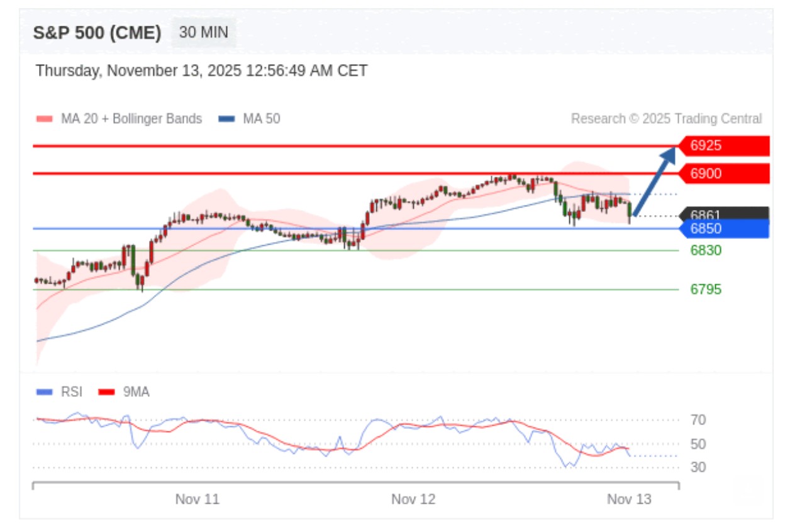Click the pink MA 20 Bollinger Bands swatch
This screenshot has width=785, height=532.
[44, 119]
